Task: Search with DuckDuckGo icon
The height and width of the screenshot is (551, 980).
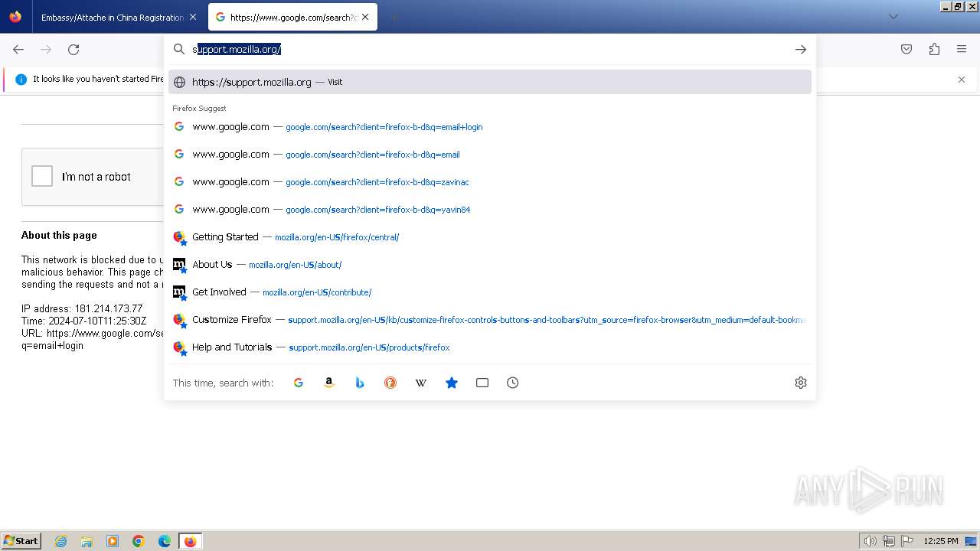Action: [x=390, y=383]
